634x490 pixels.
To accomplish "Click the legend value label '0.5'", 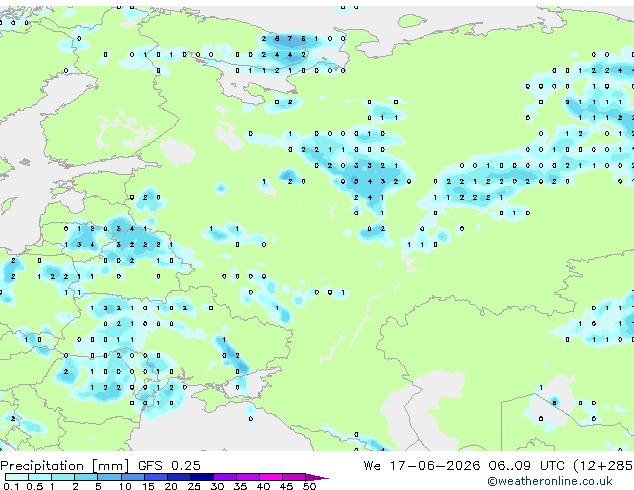I will click(x=35, y=486).
